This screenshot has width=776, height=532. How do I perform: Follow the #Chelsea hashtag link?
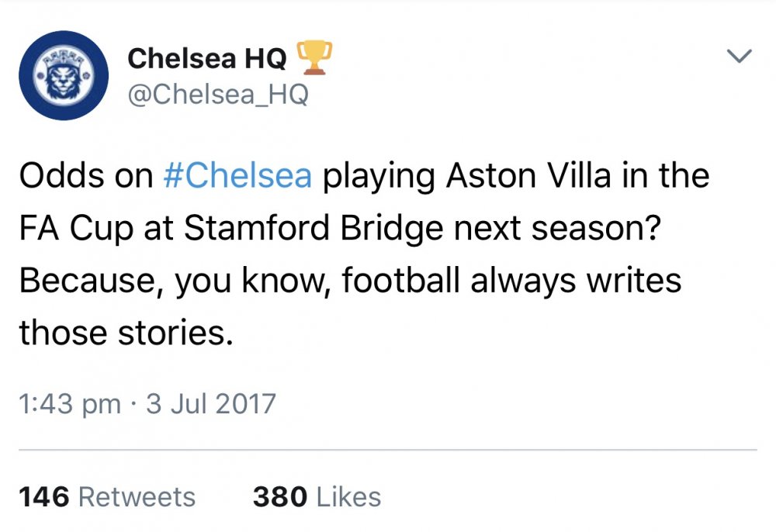(237, 176)
